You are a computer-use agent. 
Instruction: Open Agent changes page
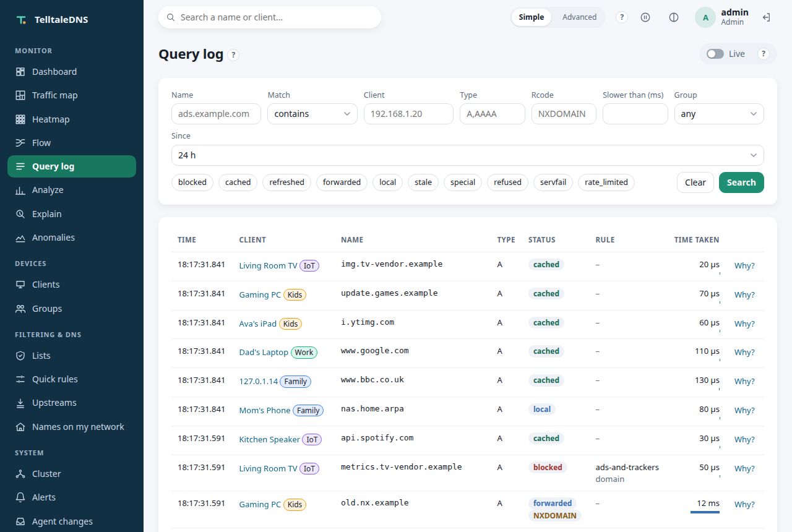(72, 521)
